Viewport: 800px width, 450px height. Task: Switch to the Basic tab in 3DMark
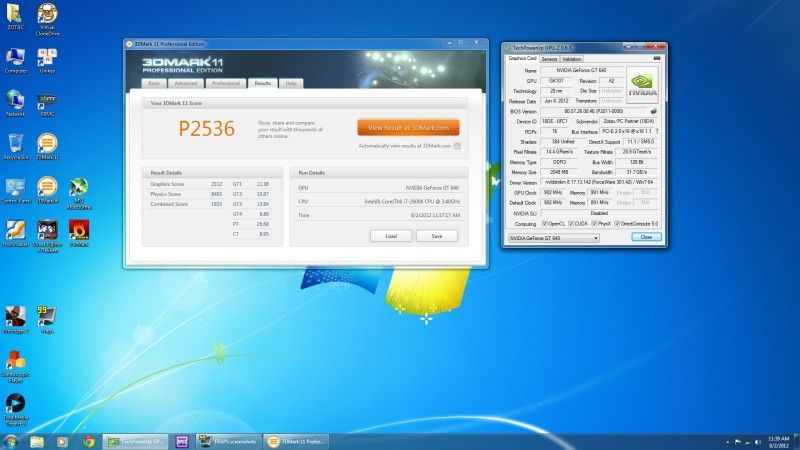click(155, 83)
